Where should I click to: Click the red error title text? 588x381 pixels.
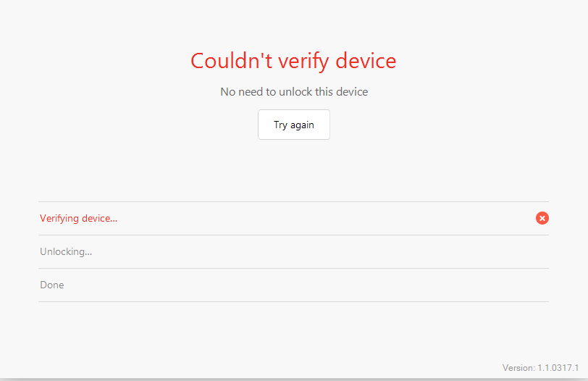click(x=293, y=61)
